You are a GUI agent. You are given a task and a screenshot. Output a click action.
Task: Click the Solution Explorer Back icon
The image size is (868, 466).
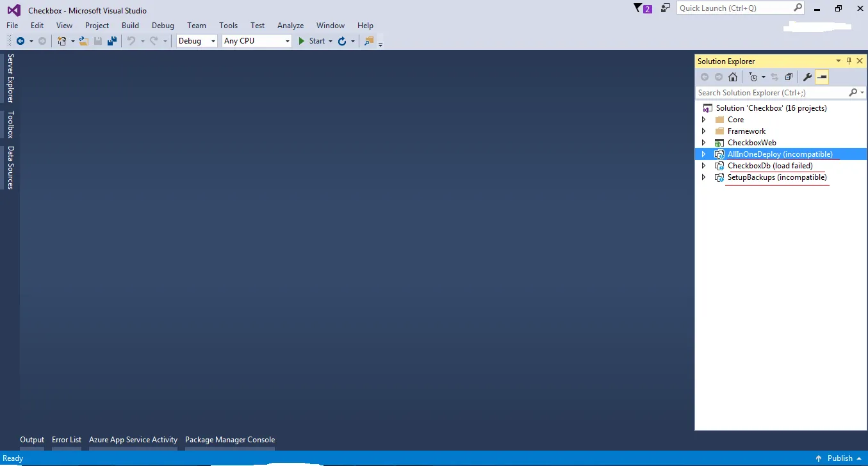click(705, 77)
